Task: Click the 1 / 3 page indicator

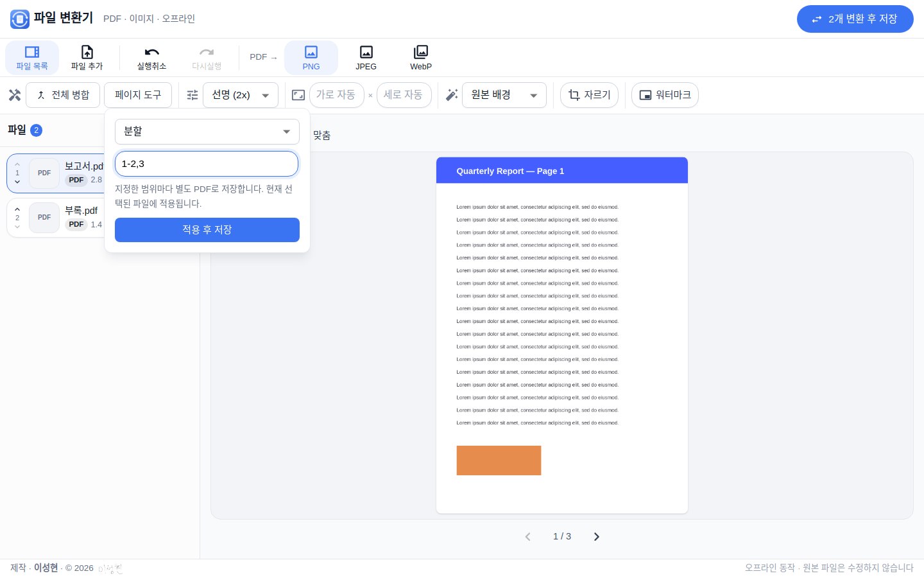Action: point(562,536)
